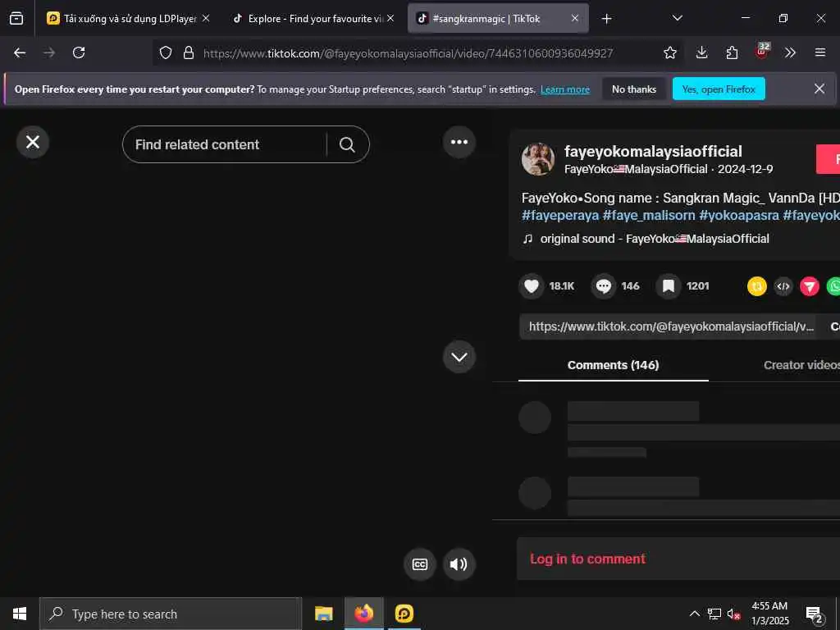Save video with bookmark icon

[669, 286]
